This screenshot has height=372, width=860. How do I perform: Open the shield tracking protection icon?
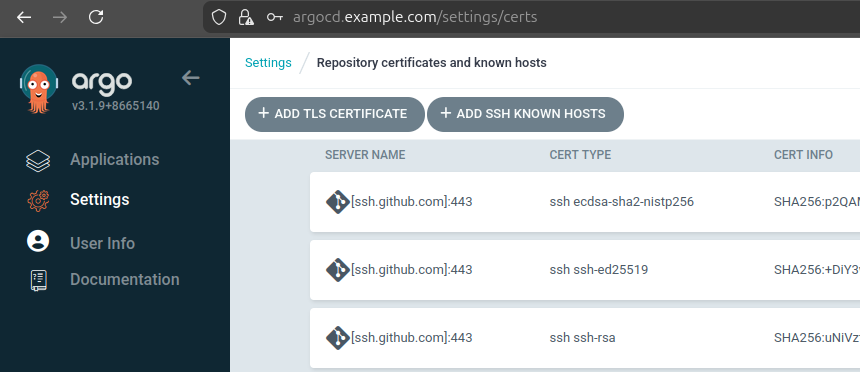pyautogui.click(x=219, y=18)
